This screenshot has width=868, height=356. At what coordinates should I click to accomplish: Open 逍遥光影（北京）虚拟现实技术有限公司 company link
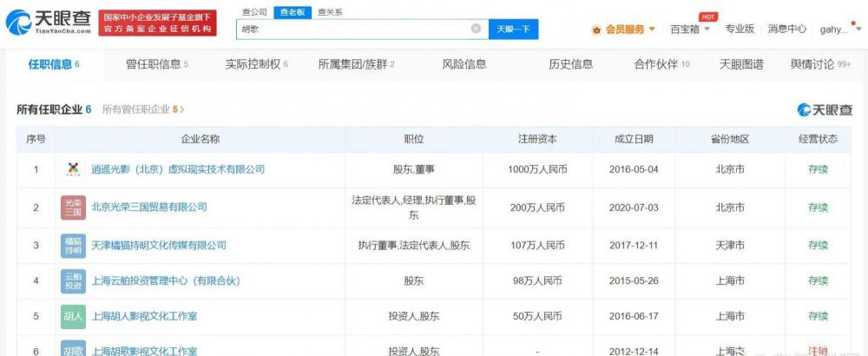click(178, 169)
